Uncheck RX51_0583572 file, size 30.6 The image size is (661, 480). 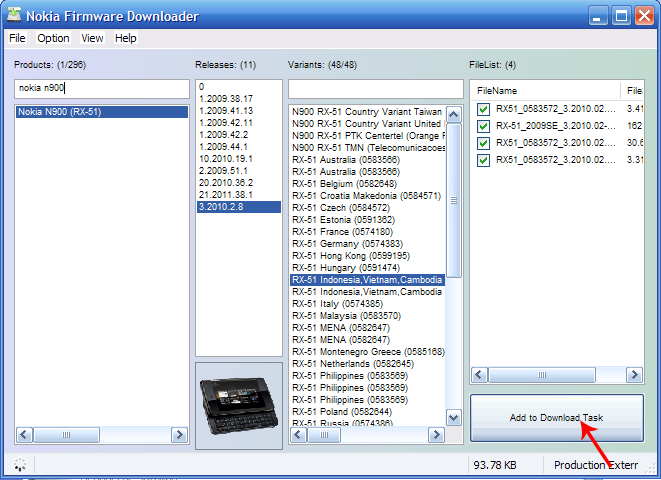coord(483,143)
